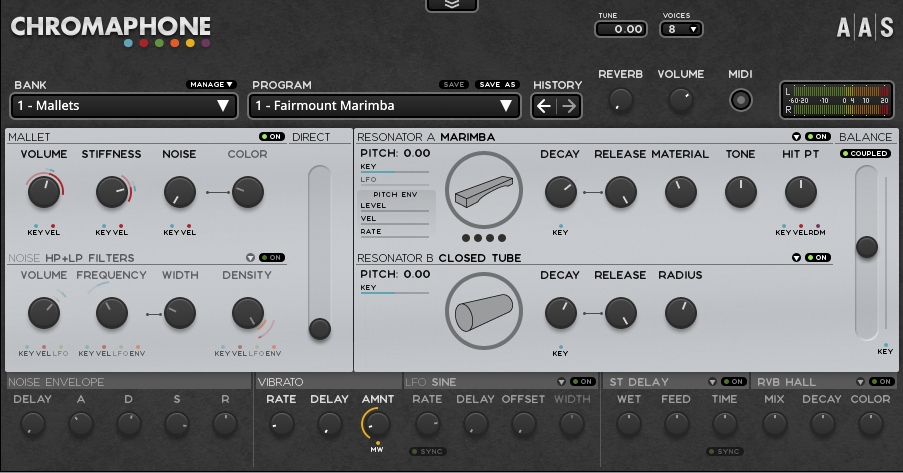Open the Manage menu for banks
Viewport: 903px width, 473px height.
click(x=211, y=84)
